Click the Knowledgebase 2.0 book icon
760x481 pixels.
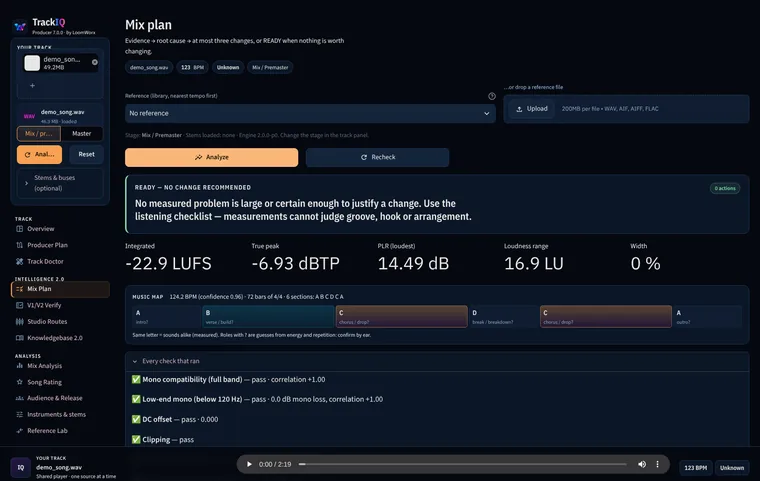pyautogui.click(x=19, y=338)
